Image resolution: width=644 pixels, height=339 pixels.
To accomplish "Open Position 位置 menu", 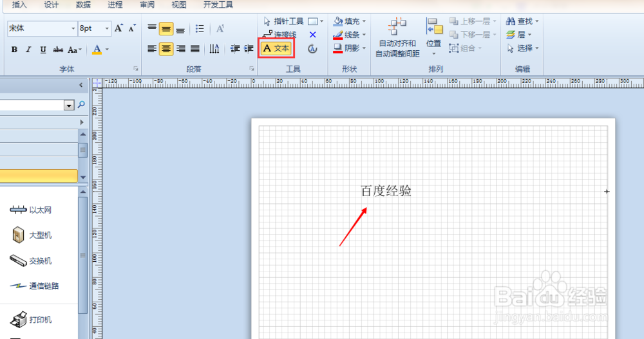I will click(433, 37).
